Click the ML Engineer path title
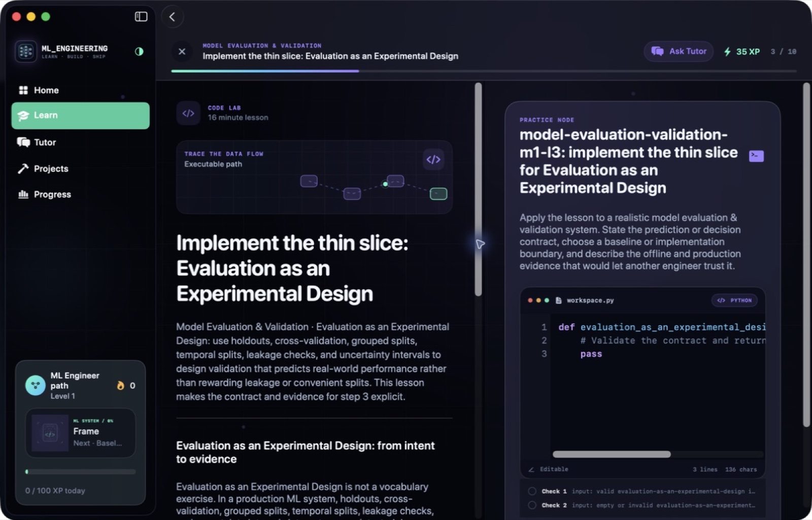Viewport: 812px width, 520px height. [75, 380]
